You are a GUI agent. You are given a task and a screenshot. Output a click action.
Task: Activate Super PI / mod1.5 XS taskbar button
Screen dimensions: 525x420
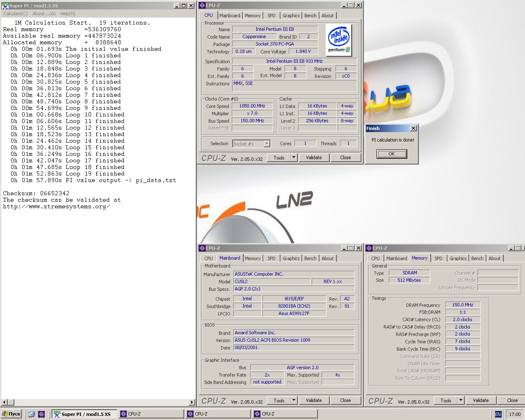[x=84, y=414]
